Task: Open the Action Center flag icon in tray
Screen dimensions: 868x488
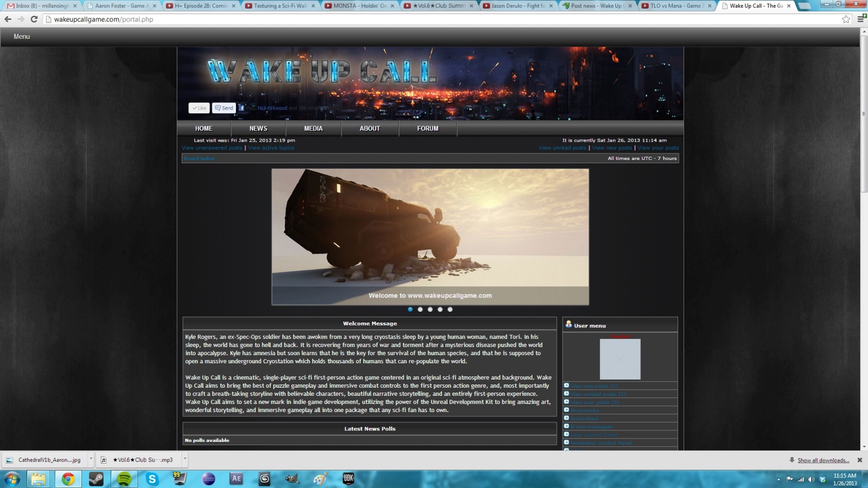Action: (x=789, y=479)
